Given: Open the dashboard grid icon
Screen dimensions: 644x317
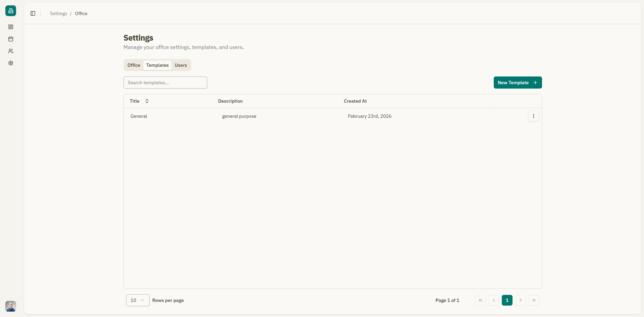Looking at the screenshot, I should pos(11,27).
